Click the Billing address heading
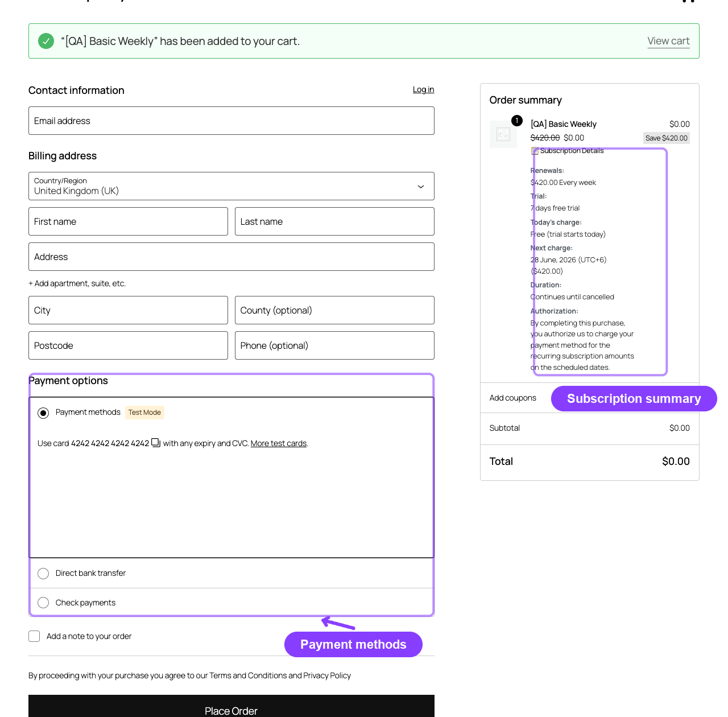Viewport: 728px width, 717px height. (x=63, y=156)
